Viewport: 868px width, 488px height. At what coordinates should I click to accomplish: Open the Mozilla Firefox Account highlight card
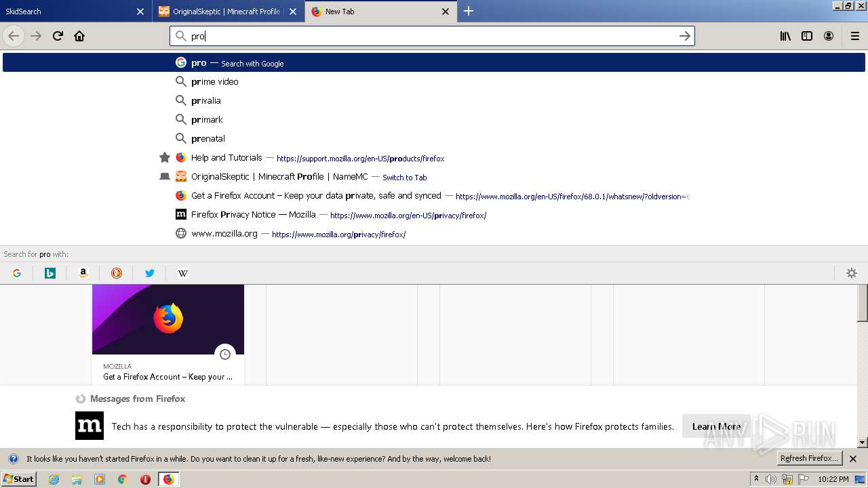click(x=168, y=335)
